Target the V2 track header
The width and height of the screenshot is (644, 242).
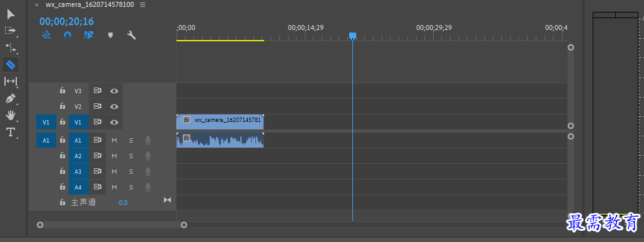(78, 106)
